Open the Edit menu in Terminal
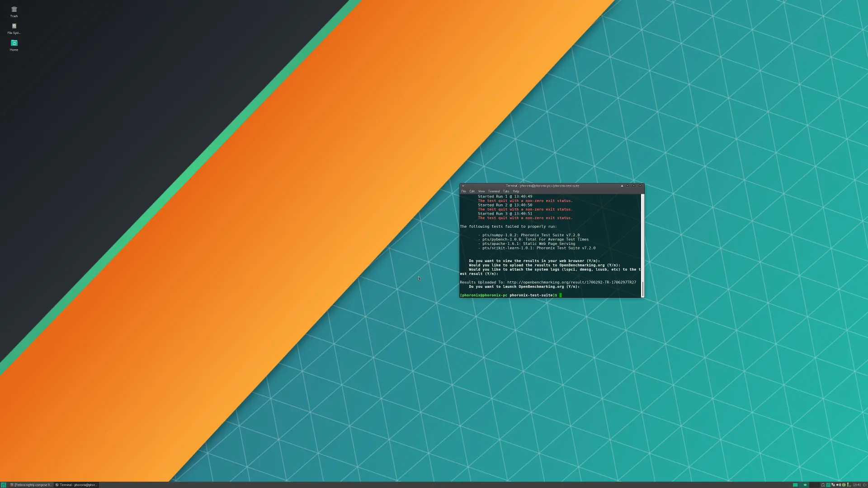The height and width of the screenshot is (488, 868). click(472, 191)
